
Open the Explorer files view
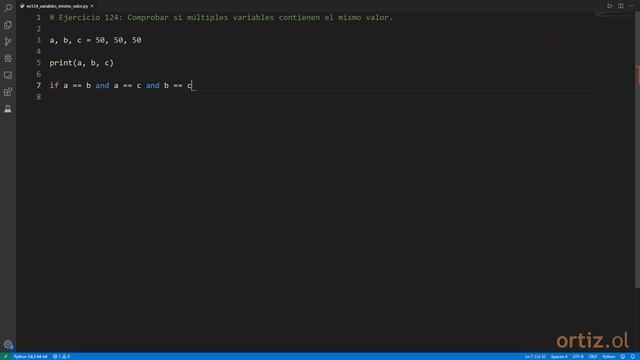8,25
